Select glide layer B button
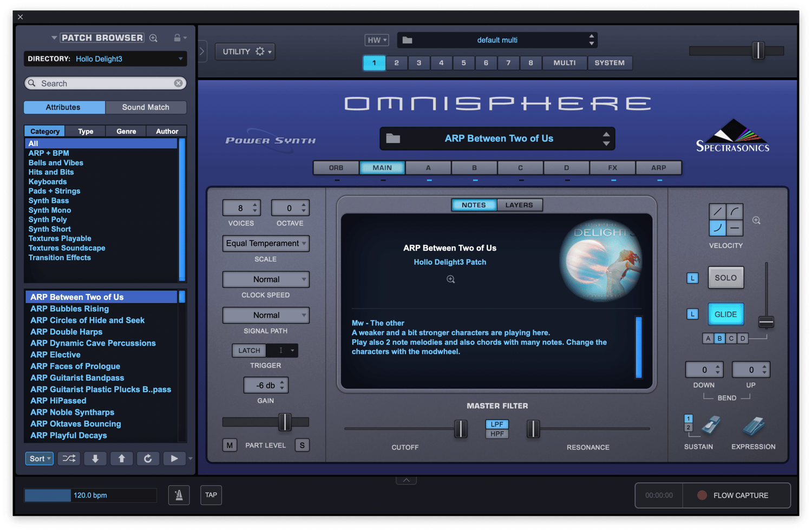This screenshot has width=812, height=531. pyautogui.click(x=719, y=338)
